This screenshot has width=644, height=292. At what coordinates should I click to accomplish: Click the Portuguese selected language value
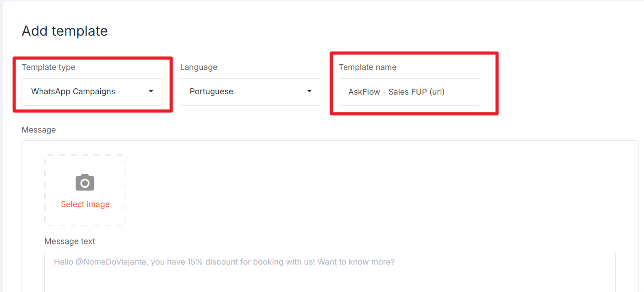[x=211, y=91]
